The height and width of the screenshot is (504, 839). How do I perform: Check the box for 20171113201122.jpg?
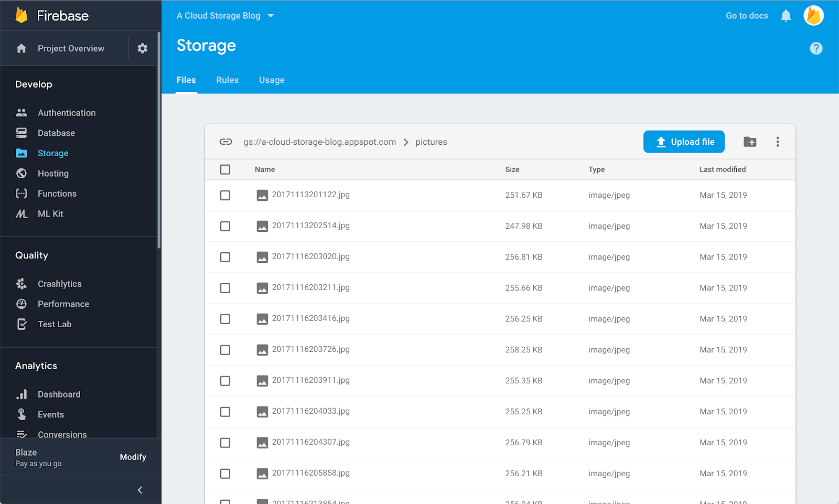(x=225, y=195)
